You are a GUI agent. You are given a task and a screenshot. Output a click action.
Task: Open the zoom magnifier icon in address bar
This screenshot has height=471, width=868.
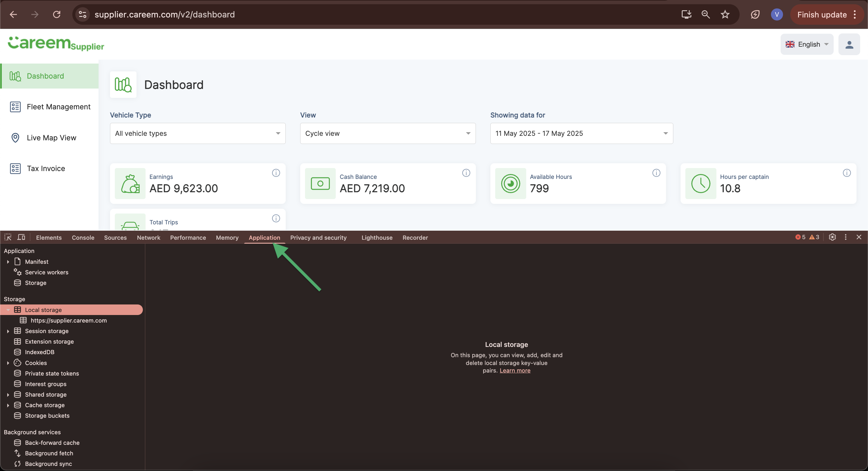pyautogui.click(x=706, y=14)
